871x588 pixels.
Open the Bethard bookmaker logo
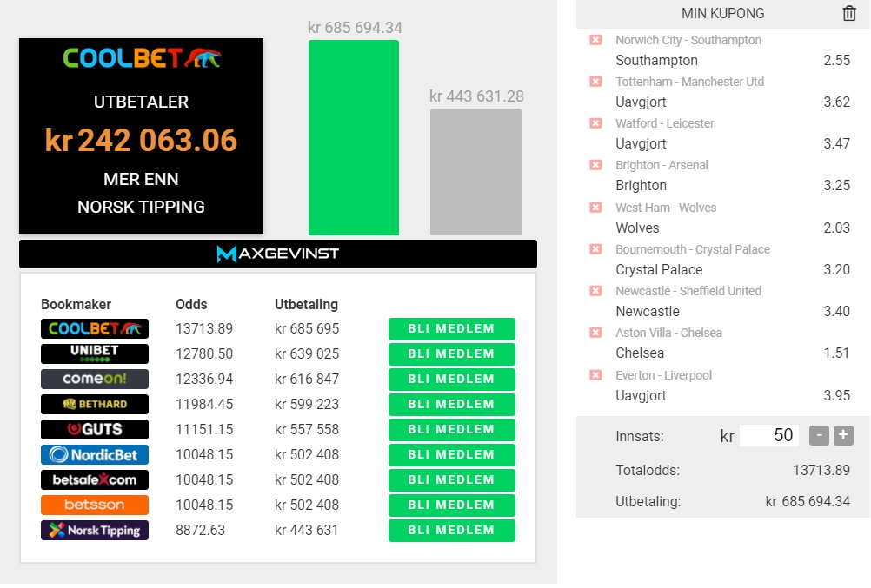pyautogui.click(x=95, y=404)
